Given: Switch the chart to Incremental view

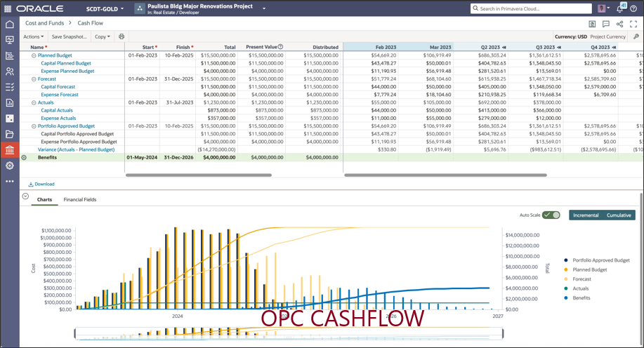Looking at the screenshot, I should pyautogui.click(x=586, y=215).
